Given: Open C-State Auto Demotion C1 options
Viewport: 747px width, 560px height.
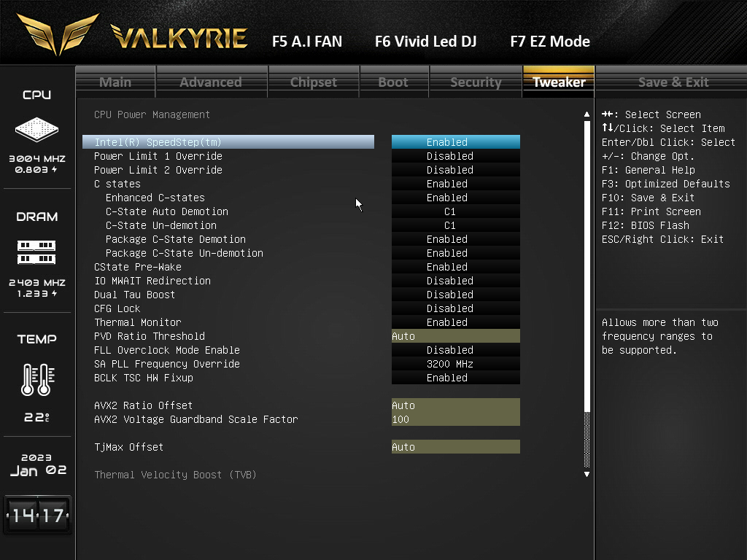Looking at the screenshot, I should tap(455, 211).
